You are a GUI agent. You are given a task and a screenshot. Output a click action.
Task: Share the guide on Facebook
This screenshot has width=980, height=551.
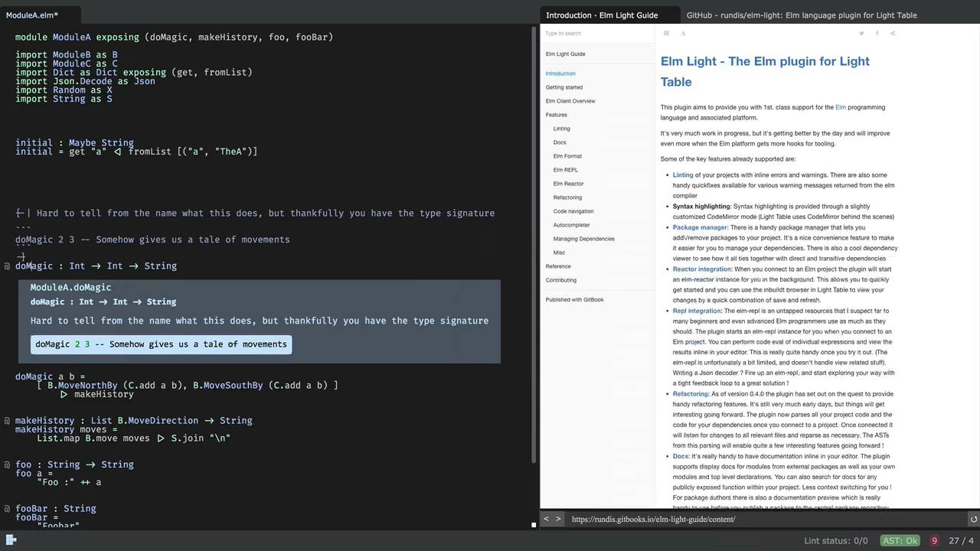(x=877, y=33)
